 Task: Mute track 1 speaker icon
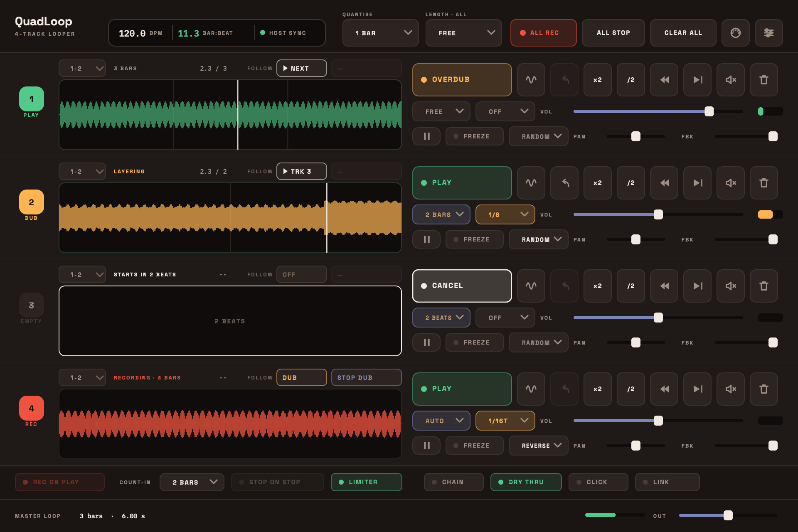coord(730,80)
